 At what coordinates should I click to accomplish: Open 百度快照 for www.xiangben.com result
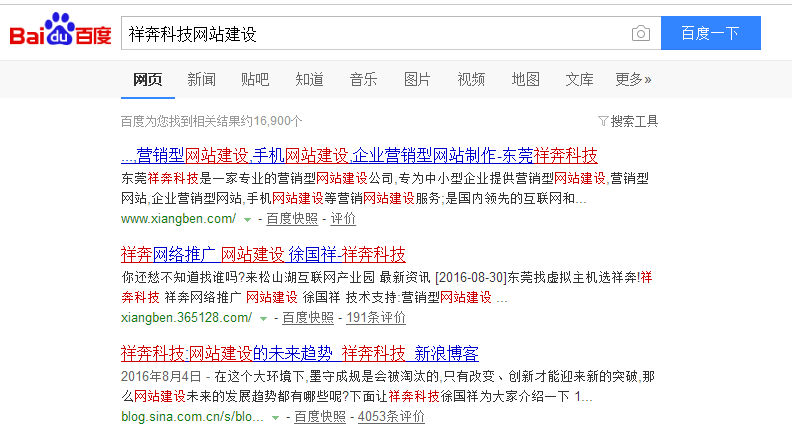tap(292, 219)
